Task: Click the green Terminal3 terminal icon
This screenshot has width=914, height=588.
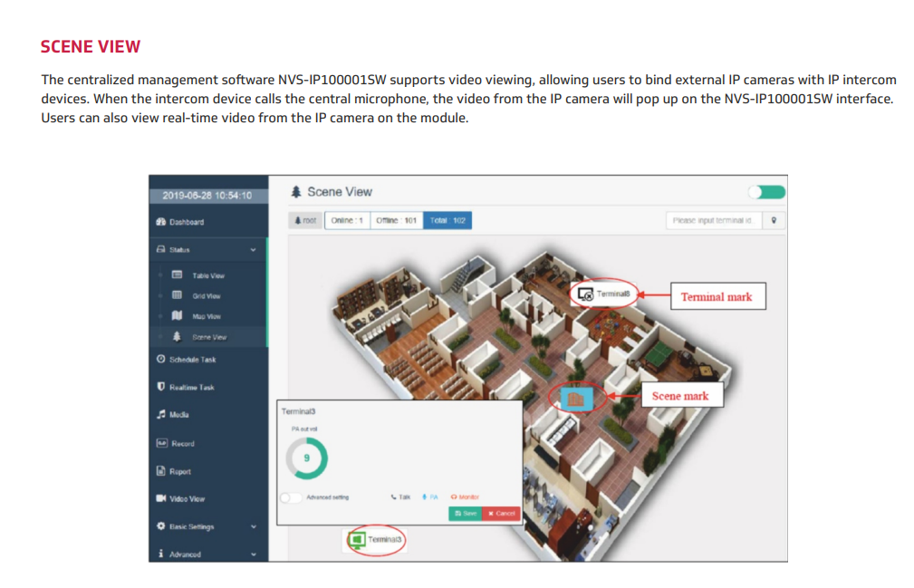Action: pos(358,540)
